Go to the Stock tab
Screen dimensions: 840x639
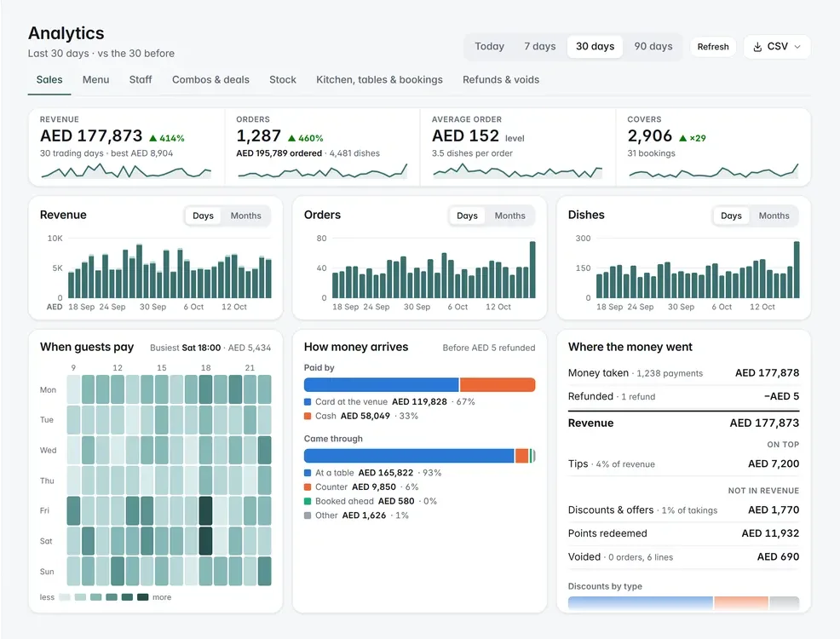282,80
